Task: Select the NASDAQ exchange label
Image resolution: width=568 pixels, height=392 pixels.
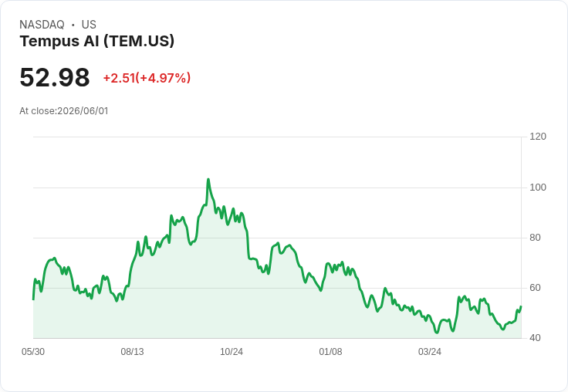Action: coord(42,24)
